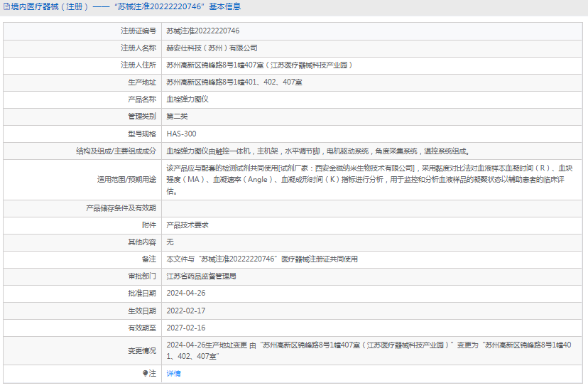Select the intended use paragraph text
This screenshot has height=388, width=588.
(370, 180)
